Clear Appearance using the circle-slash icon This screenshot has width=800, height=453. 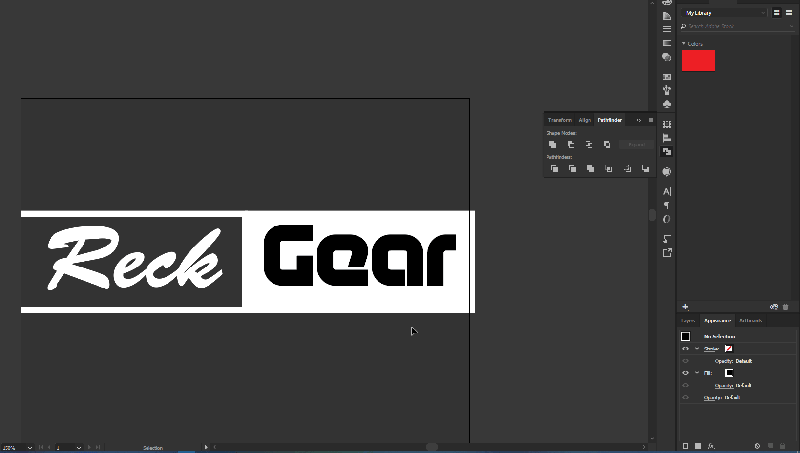(x=758, y=446)
